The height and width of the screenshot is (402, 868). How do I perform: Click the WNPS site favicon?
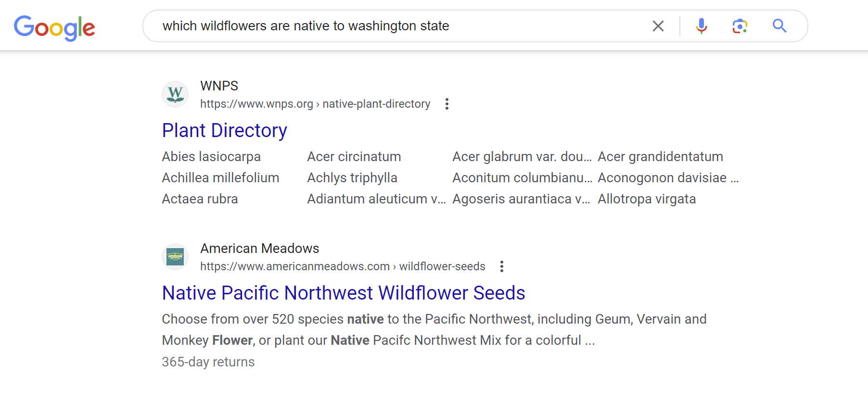tap(175, 94)
